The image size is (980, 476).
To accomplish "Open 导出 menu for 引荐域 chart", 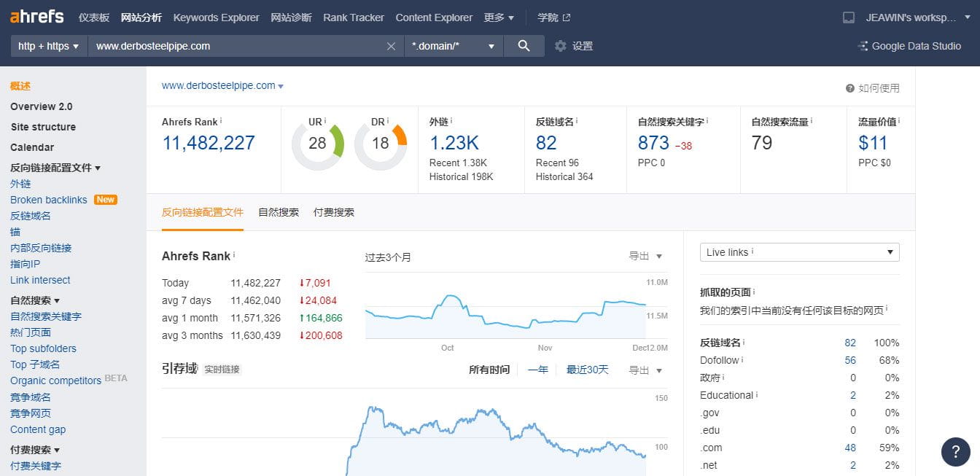I will tap(645, 370).
